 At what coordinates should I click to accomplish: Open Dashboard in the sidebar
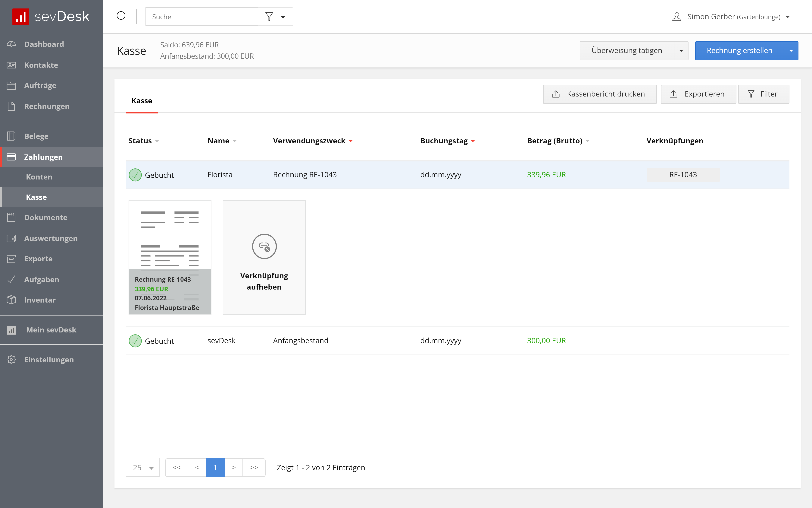(x=44, y=44)
